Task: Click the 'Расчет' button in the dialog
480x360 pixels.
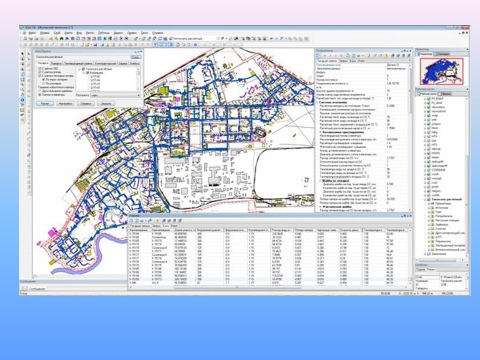Action: pyautogui.click(x=45, y=104)
